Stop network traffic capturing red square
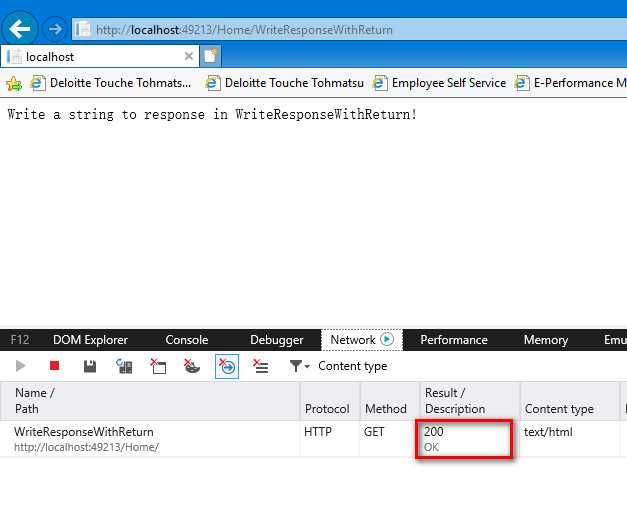Screen dimensions: 627x531 point(55,365)
